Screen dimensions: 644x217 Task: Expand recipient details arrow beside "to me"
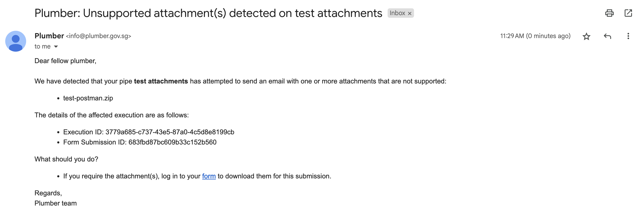pyautogui.click(x=56, y=47)
